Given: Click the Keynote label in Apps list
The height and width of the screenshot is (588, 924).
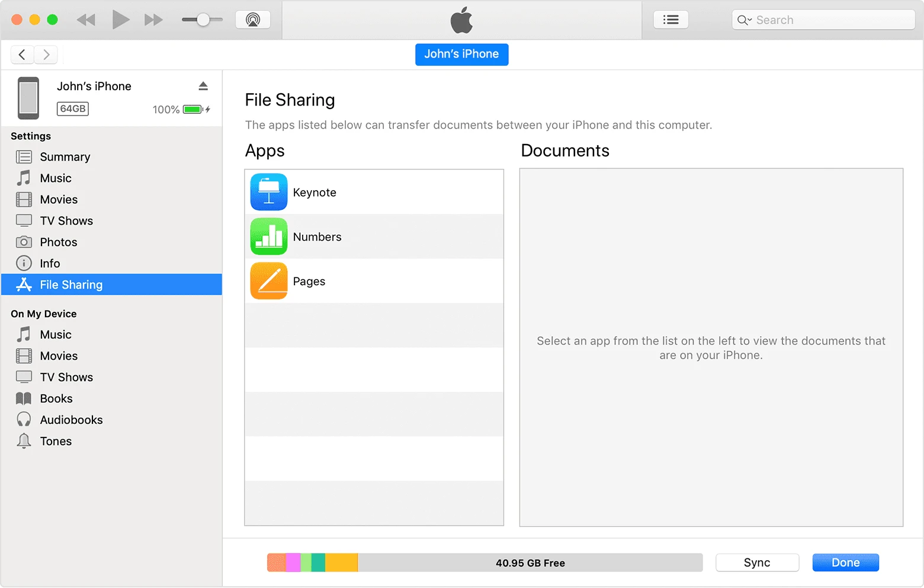Looking at the screenshot, I should coord(315,193).
